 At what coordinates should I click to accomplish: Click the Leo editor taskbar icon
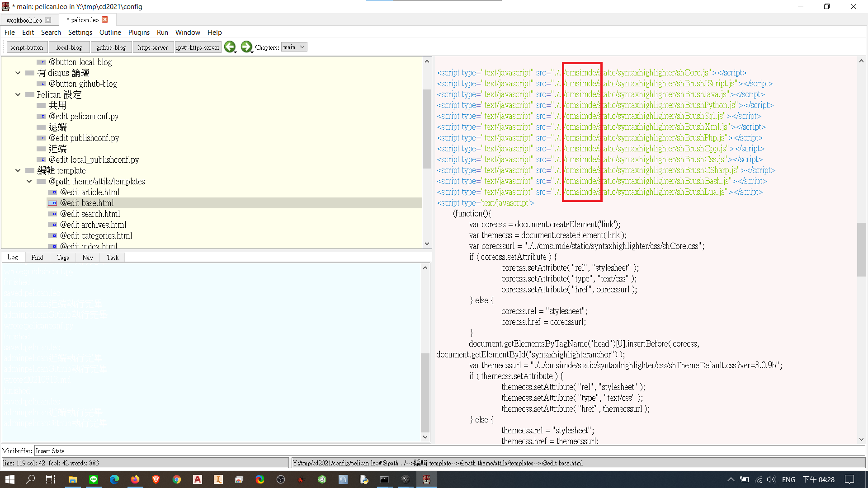pyautogui.click(x=426, y=479)
